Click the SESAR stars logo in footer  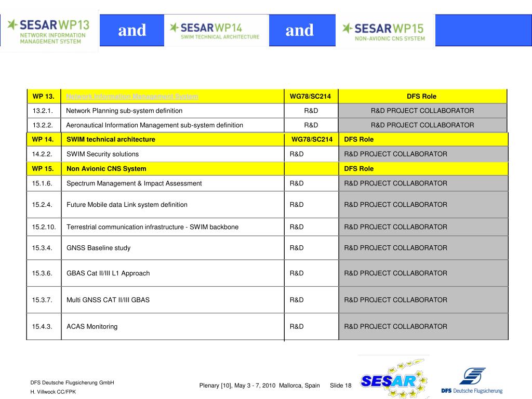click(x=394, y=378)
